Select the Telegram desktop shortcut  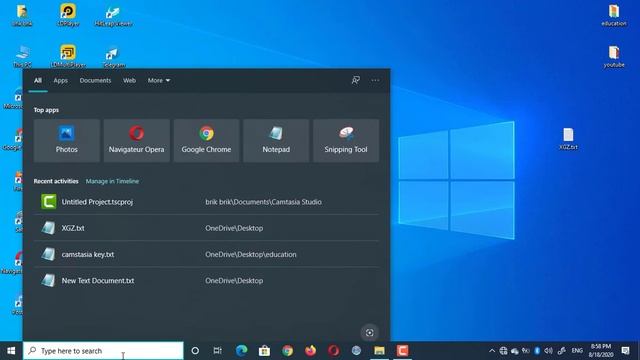pyautogui.click(x=114, y=57)
